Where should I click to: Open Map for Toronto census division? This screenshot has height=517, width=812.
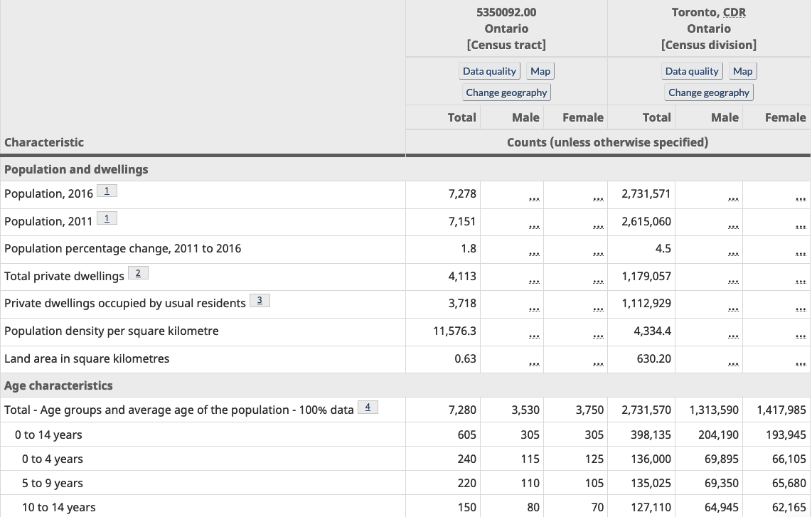[x=742, y=71]
